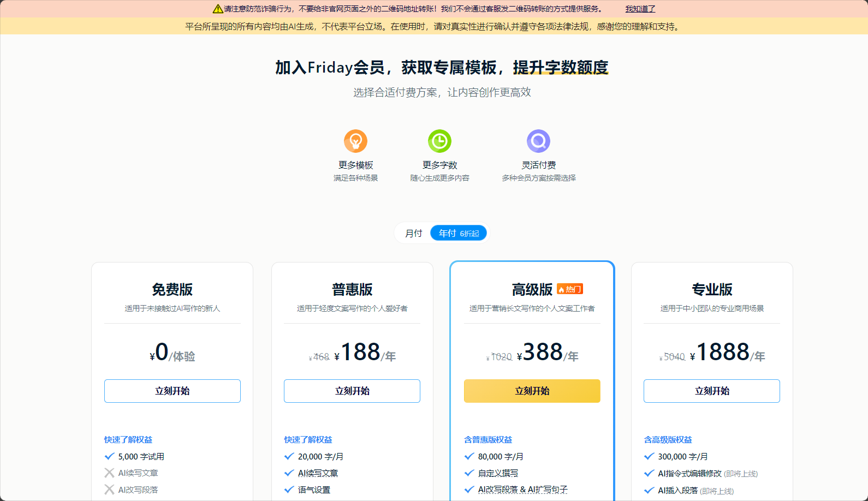The image size is (868, 501).
Task: Click the 语气设置 feature text in 普惠版
Action: click(x=314, y=490)
